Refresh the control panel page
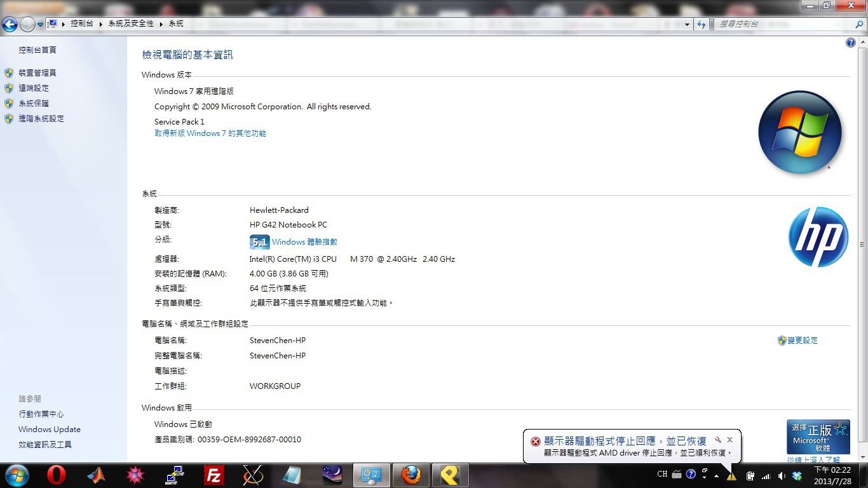868x488 pixels. pyautogui.click(x=702, y=24)
